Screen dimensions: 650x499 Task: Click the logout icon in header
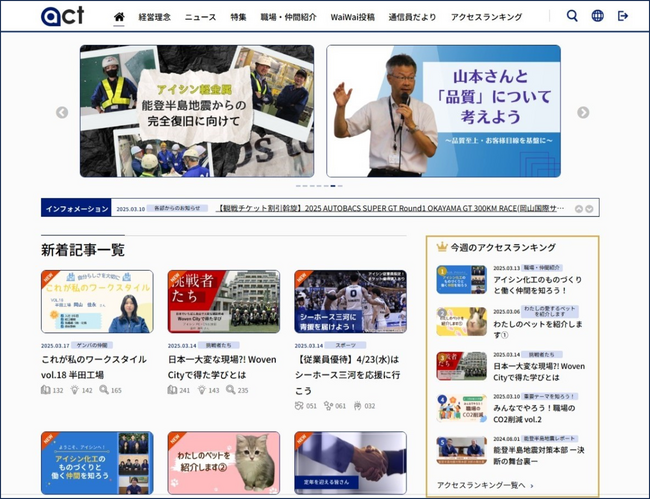(623, 16)
